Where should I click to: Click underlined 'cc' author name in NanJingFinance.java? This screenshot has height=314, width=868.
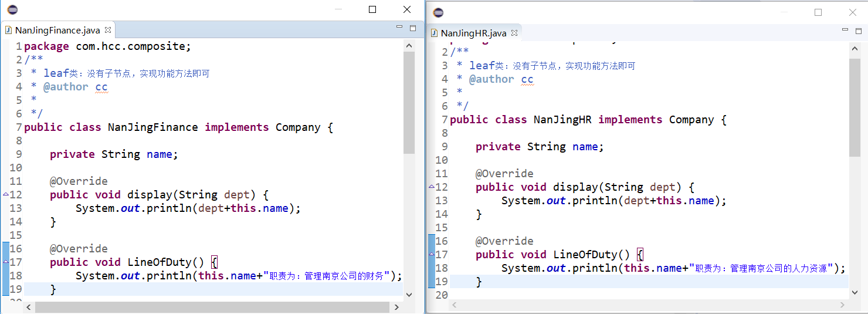point(101,87)
